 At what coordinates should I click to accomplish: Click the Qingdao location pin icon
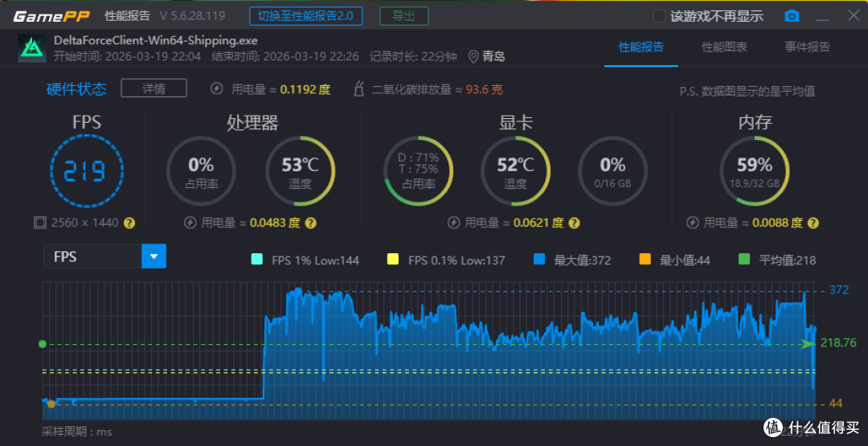(x=473, y=56)
